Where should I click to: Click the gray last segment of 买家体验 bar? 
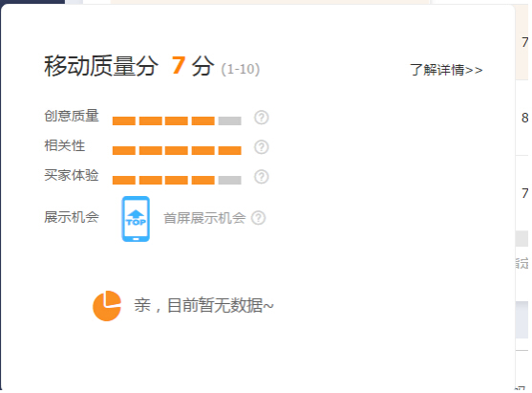[x=229, y=180]
